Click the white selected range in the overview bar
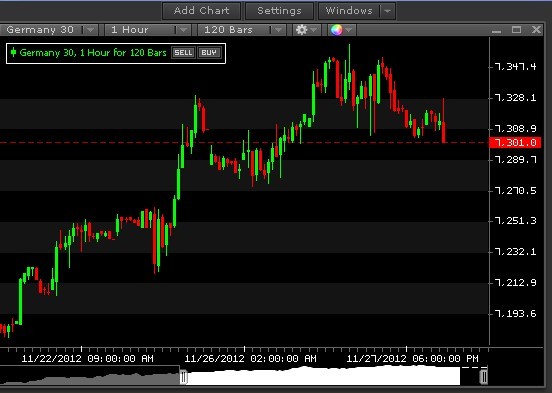The height and width of the screenshot is (393, 552). coord(323,376)
